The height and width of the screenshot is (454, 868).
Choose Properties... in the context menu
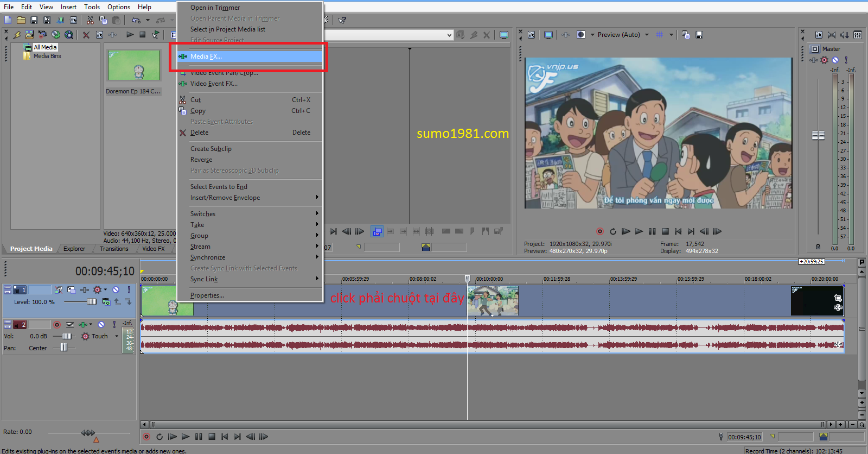click(x=250, y=295)
